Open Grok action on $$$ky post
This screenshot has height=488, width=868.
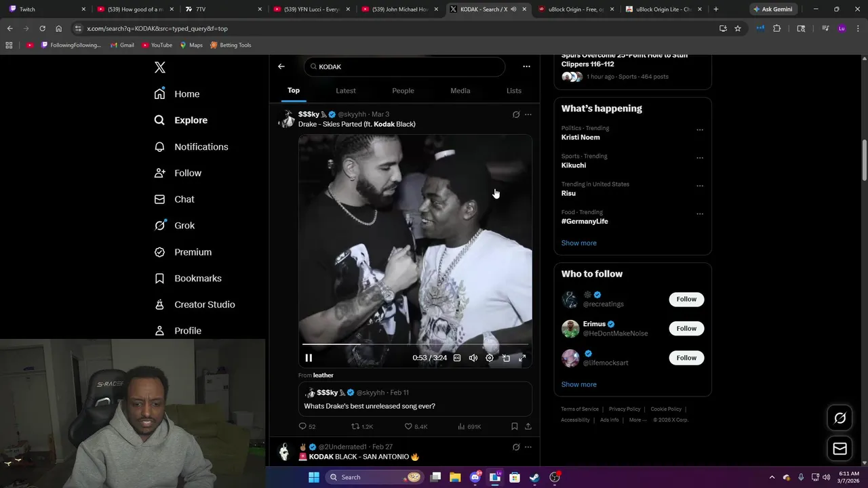pos(516,115)
